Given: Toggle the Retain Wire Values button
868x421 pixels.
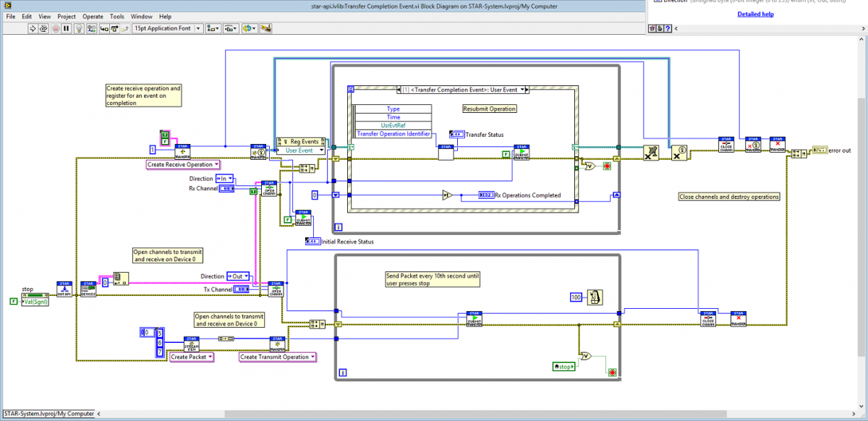Looking at the screenshot, I should tap(91, 28).
